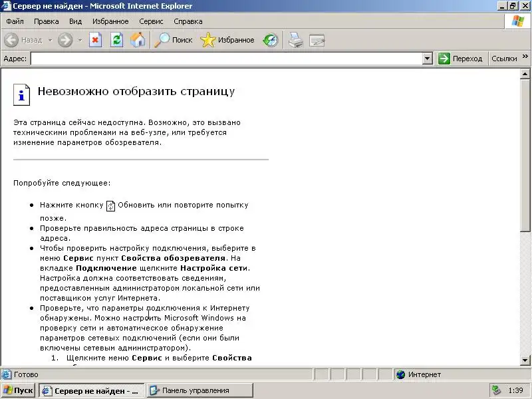Click the heading Невозможно отобразить страницу

click(136, 92)
